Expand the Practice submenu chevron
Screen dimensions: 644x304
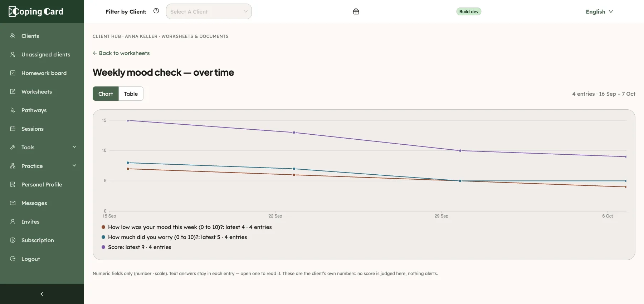[74, 165]
